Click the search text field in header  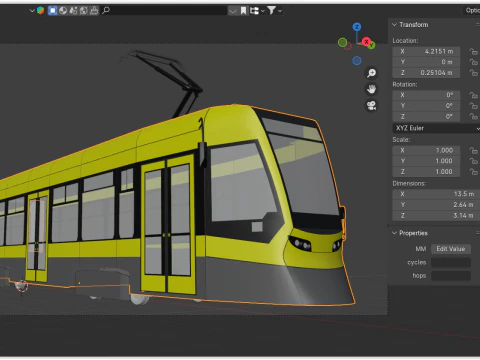coord(169,11)
